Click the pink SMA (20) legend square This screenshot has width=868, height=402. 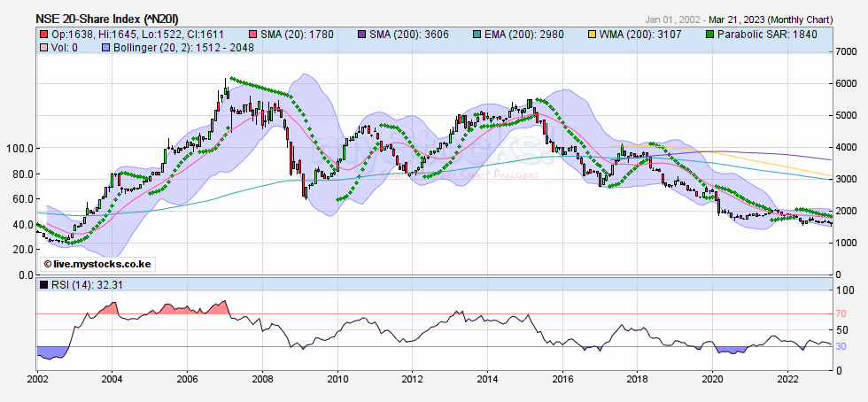[x=252, y=34]
